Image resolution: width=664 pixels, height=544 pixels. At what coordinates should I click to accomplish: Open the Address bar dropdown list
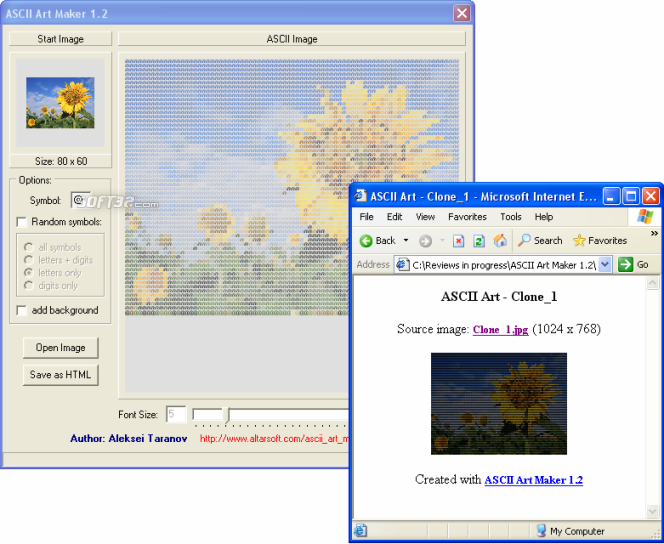pyautogui.click(x=606, y=265)
